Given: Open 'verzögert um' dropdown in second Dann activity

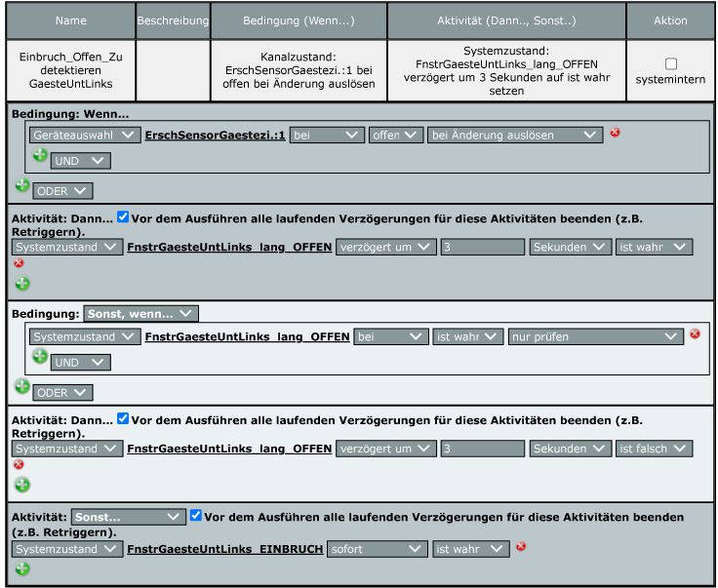Looking at the screenshot, I should pos(386,449).
